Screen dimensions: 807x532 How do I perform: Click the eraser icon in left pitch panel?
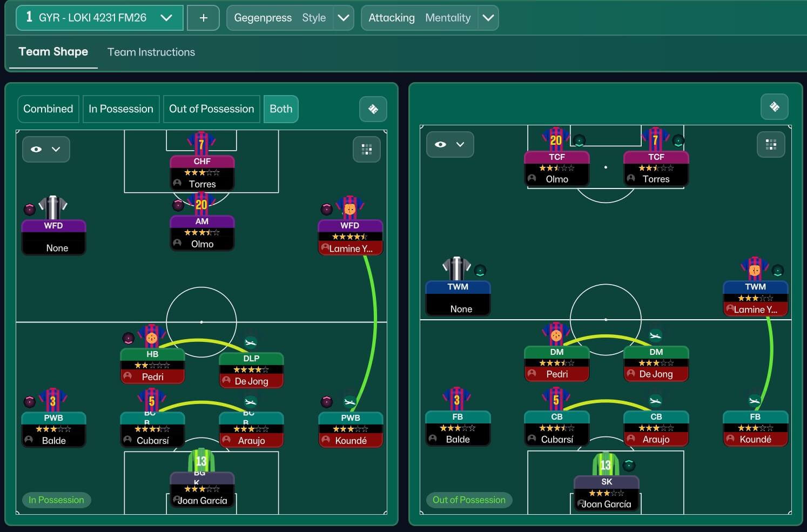(x=373, y=109)
